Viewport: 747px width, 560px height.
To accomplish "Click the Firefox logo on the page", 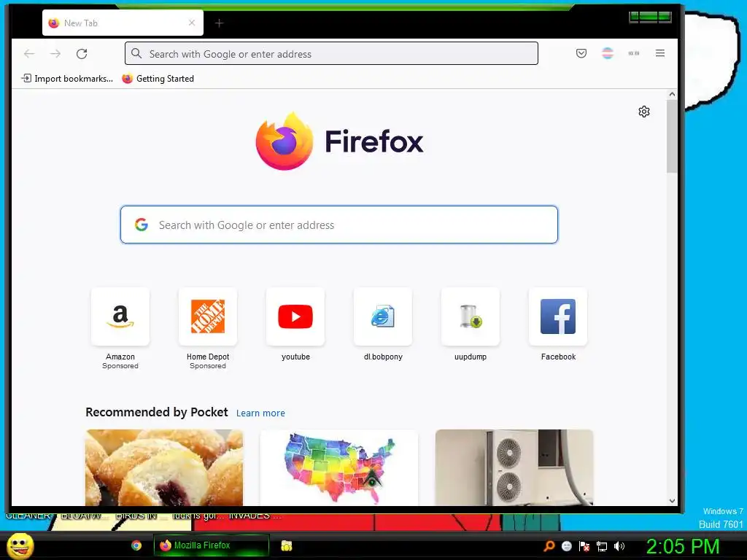I will (x=339, y=141).
